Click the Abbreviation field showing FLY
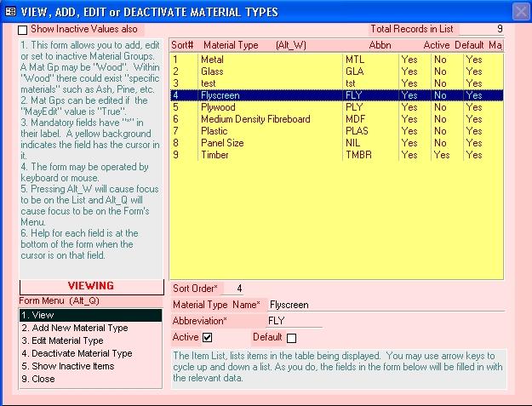The image size is (532, 406). [x=294, y=322]
